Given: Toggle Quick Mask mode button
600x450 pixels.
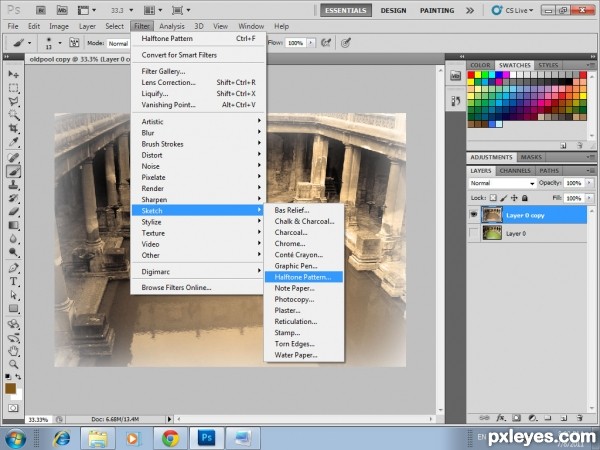Looking at the screenshot, I should tap(13, 408).
